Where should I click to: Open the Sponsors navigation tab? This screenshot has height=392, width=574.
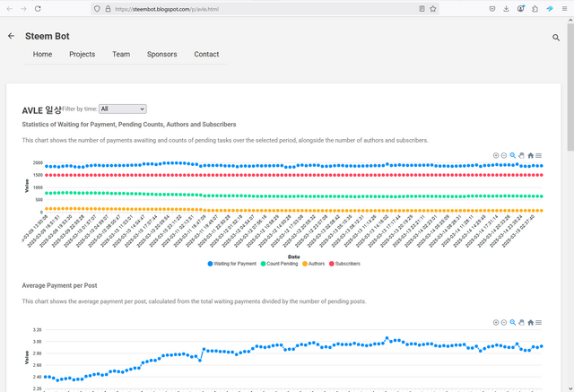click(161, 54)
